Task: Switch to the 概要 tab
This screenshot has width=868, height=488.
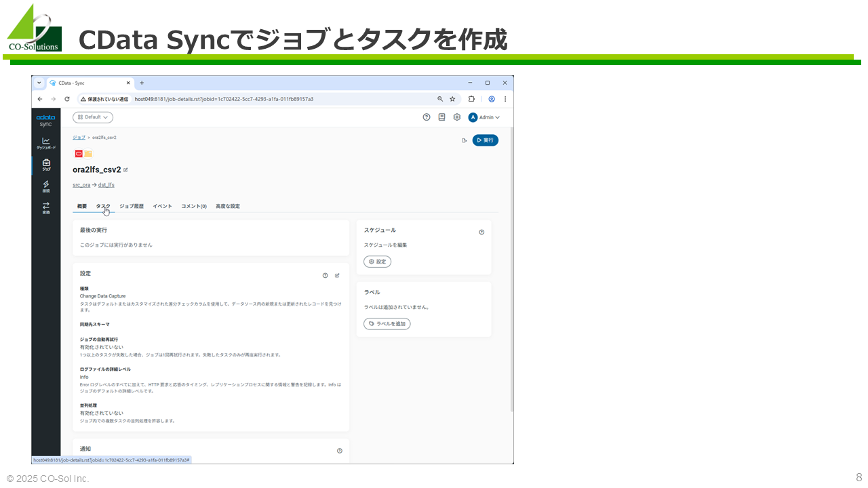Action: pos(82,206)
